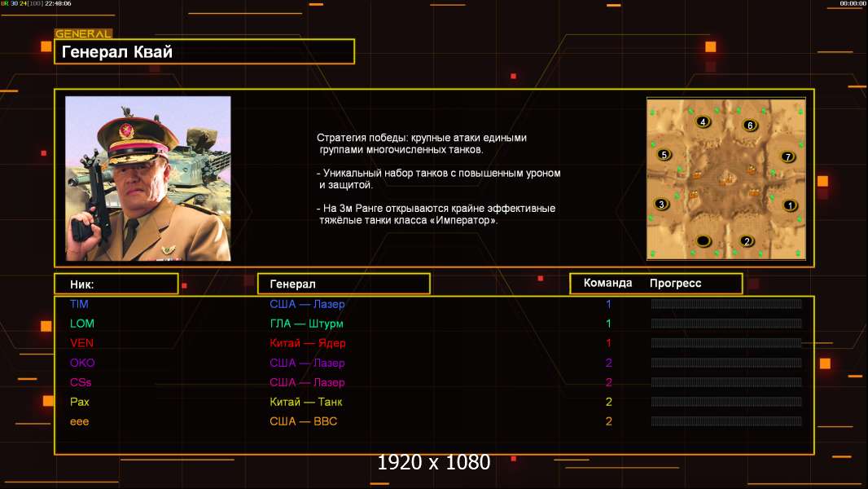Select start position 1 on the minimap
Viewport: 868px width, 489px height.
tap(788, 205)
